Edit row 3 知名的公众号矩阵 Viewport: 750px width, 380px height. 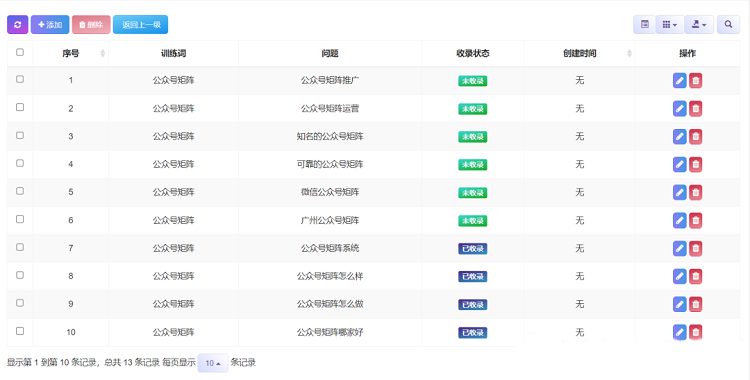pos(680,136)
